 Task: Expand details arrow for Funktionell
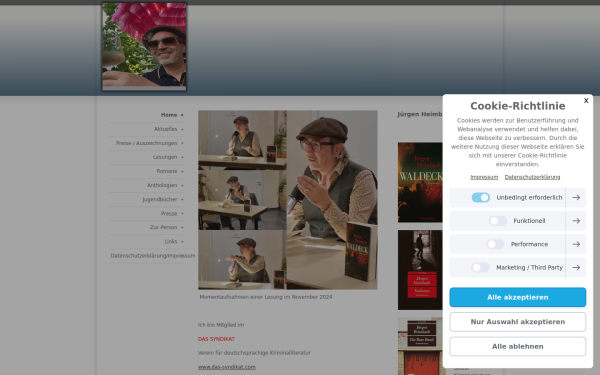576,221
